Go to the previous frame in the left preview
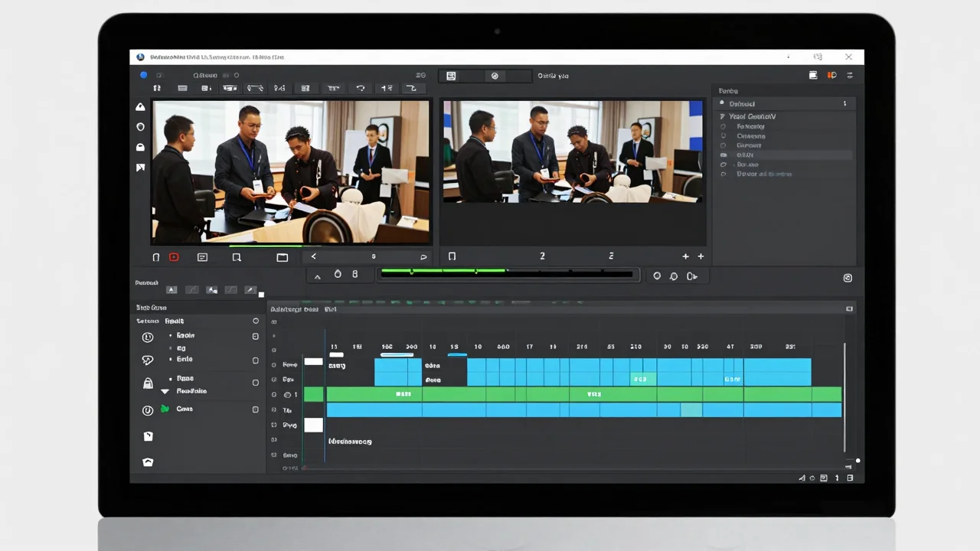The height and width of the screenshot is (551, 980). coord(313,256)
